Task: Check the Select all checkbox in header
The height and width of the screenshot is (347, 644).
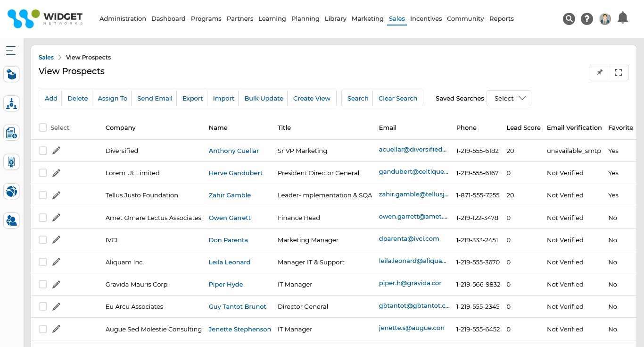Action: tap(43, 127)
